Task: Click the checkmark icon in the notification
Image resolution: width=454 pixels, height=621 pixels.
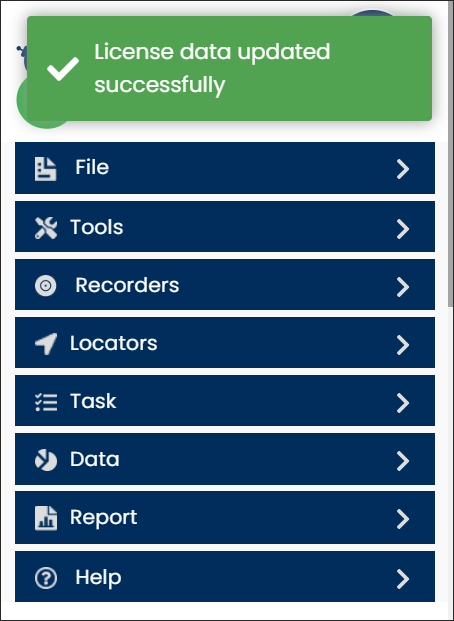Action: click(x=63, y=69)
